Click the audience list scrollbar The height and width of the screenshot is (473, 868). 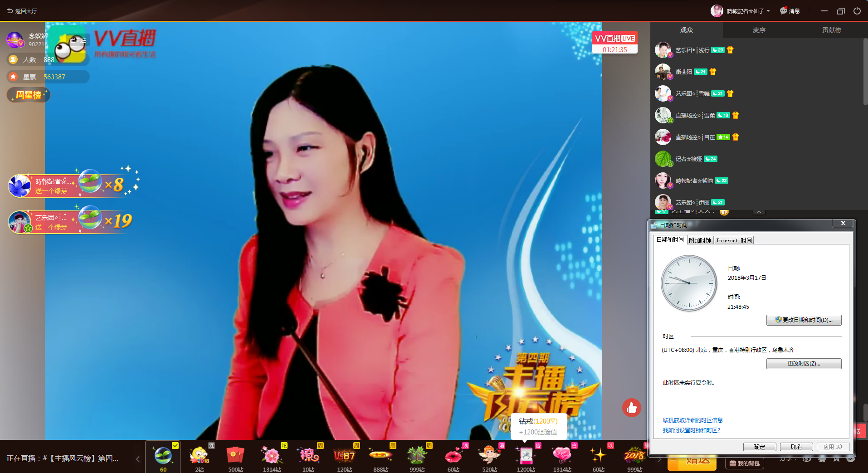tap(865, 73)
